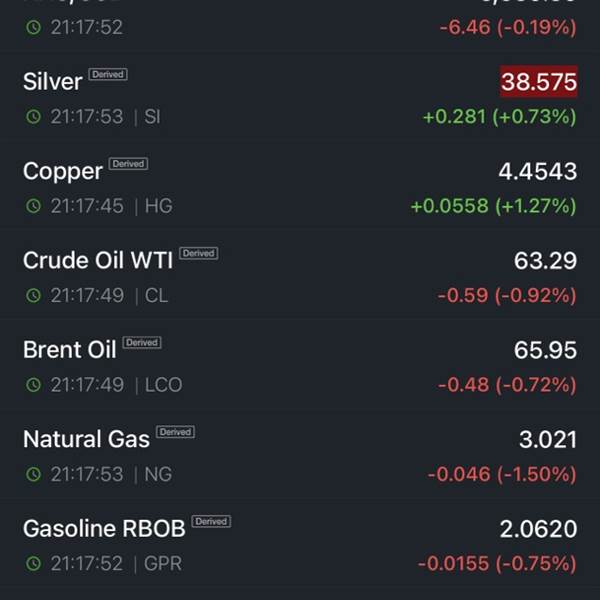Image resolution: width=600 pixels, height=600 pixels.
Task: Tap the clock icon under Brent Oil
Action: (33, 385)
